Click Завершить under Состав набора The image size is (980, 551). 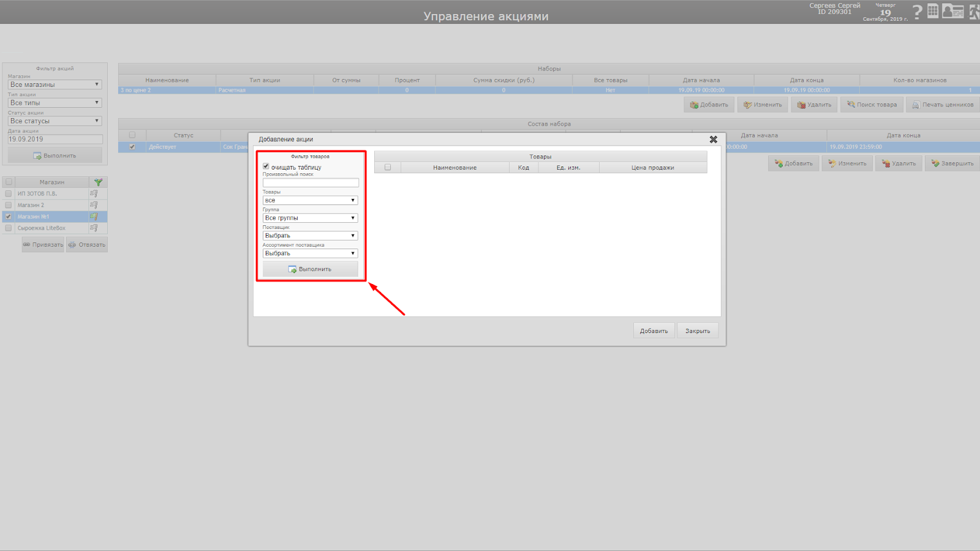click(952, 163)
